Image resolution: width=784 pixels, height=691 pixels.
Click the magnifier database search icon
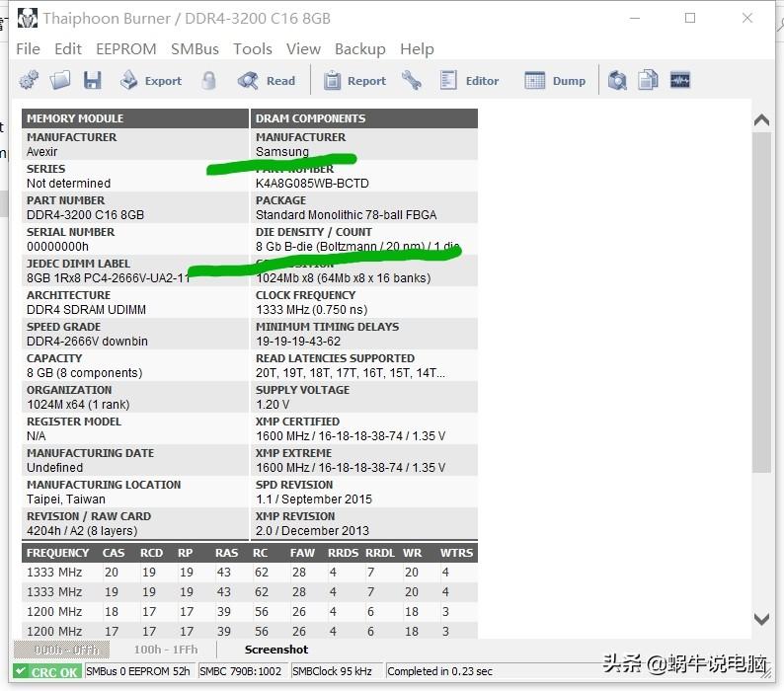tap(618, 81)
